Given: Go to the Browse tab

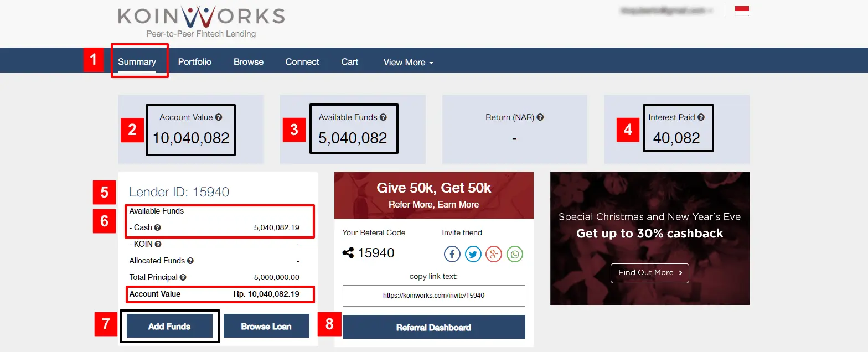Looking at the screenshot, I should [249, 62].
